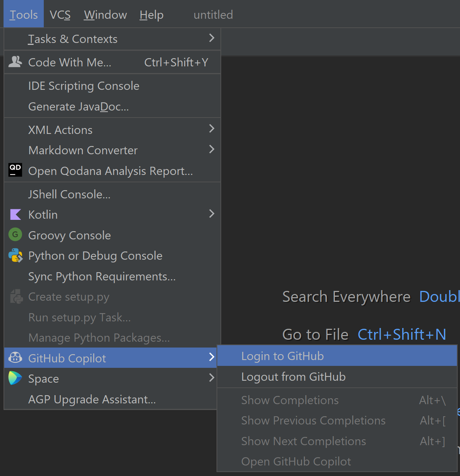Expand the Space submenu arrow
The width and height of the screenshot is (460, 476).
211,378
